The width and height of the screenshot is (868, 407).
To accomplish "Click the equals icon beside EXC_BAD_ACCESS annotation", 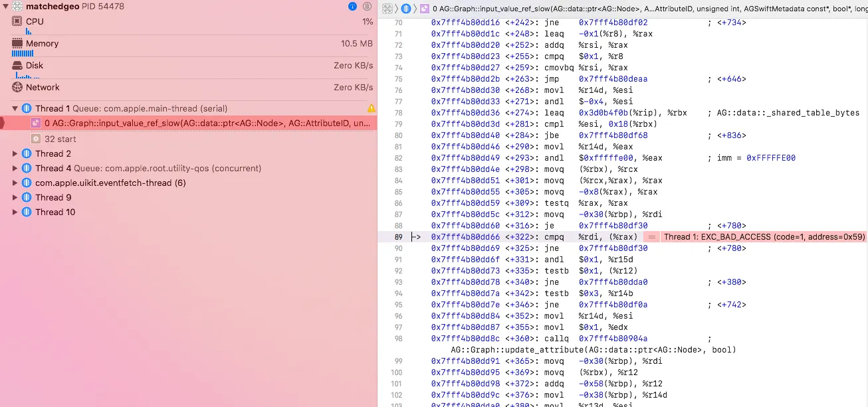I will (x=652, y=236).
